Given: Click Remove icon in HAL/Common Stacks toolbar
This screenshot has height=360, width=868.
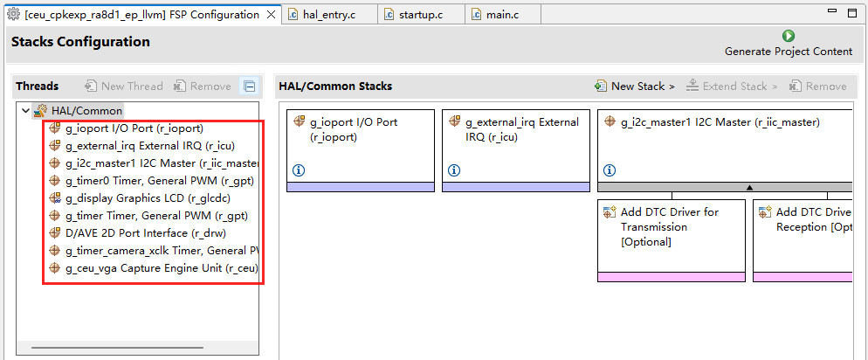Looking at the screenshot, I should (x=796, y=86).
